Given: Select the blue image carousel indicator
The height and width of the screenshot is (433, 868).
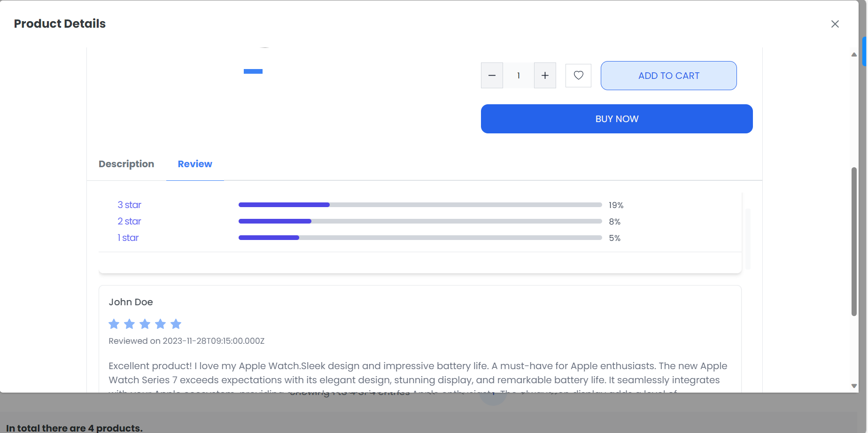Looking at the screenshot, I should tap(253, 71).
